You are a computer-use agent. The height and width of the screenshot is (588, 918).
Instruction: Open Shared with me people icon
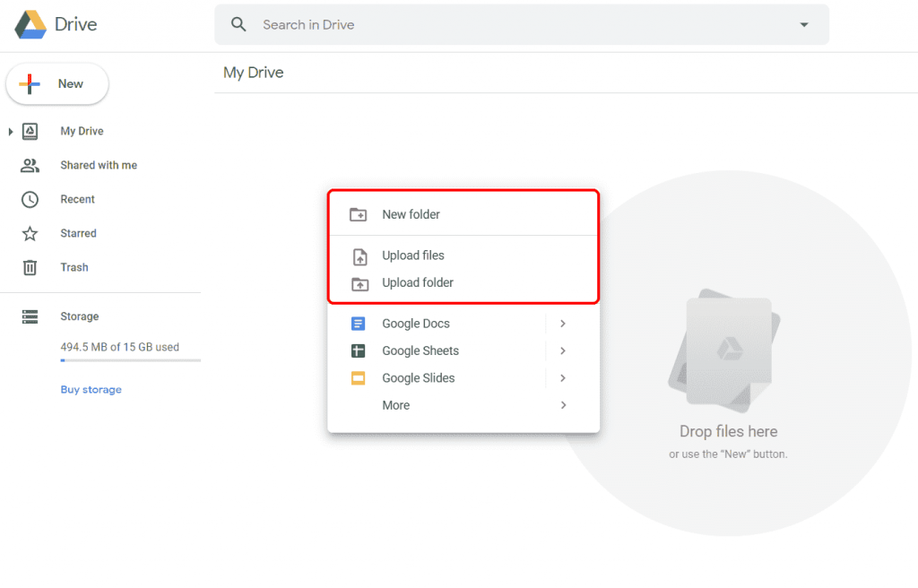click(30, 166)
